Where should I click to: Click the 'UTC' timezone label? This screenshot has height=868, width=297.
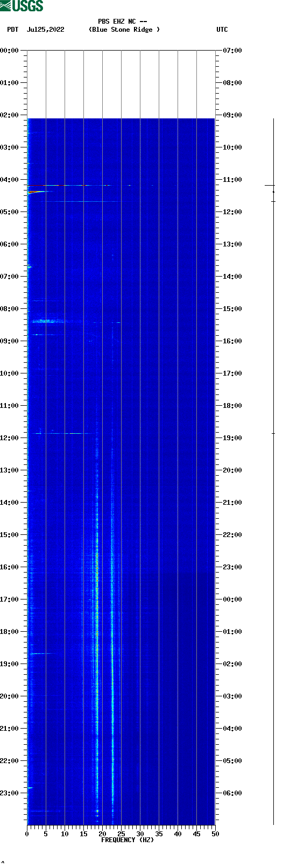click(222, 30)
